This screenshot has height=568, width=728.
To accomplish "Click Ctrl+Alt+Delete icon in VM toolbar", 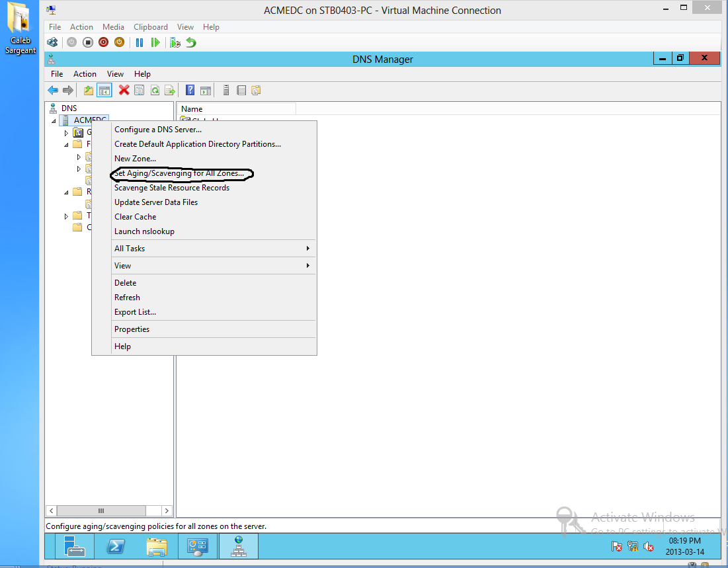I will pyautogui.click(x=52, y=42).
